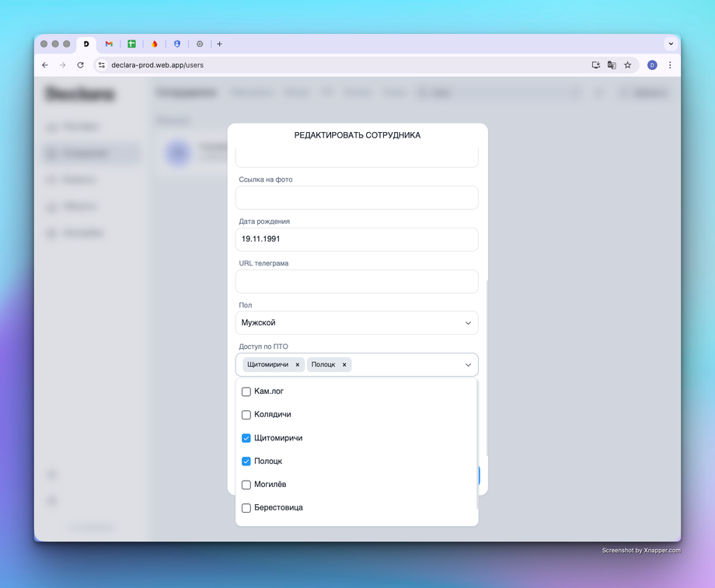
Task: Uncheck the Щитомиричи checkbox
Action: pyautogui.click(x=246, y=438)
